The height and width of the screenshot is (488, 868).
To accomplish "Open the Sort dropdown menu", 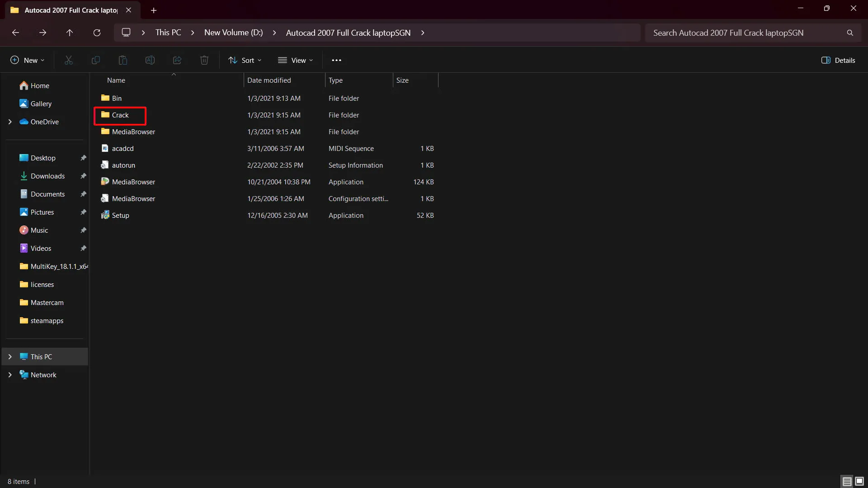I will [245, 60].
